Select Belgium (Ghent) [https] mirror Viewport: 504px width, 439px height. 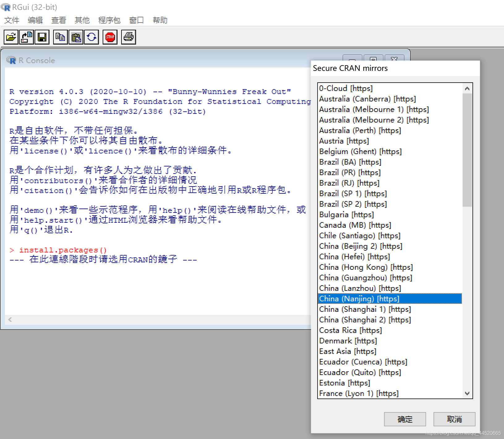pyautogui.click(x=390, y=151)
